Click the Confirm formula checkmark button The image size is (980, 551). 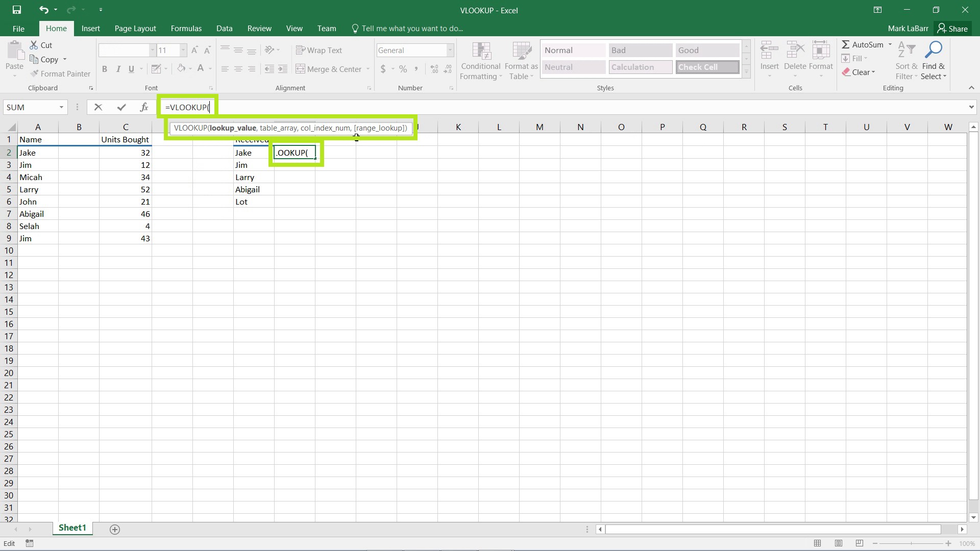(120, 107)
